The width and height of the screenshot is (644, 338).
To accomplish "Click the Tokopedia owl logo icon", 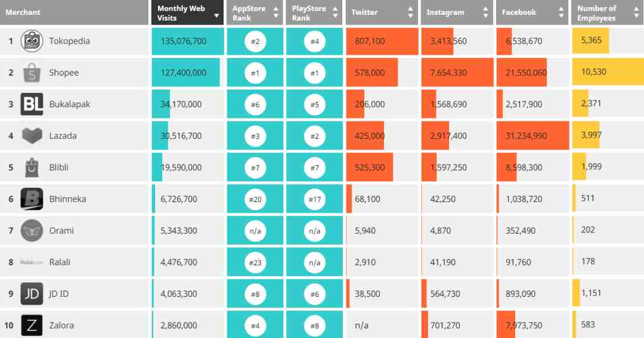I will click(x=32, y=41).
